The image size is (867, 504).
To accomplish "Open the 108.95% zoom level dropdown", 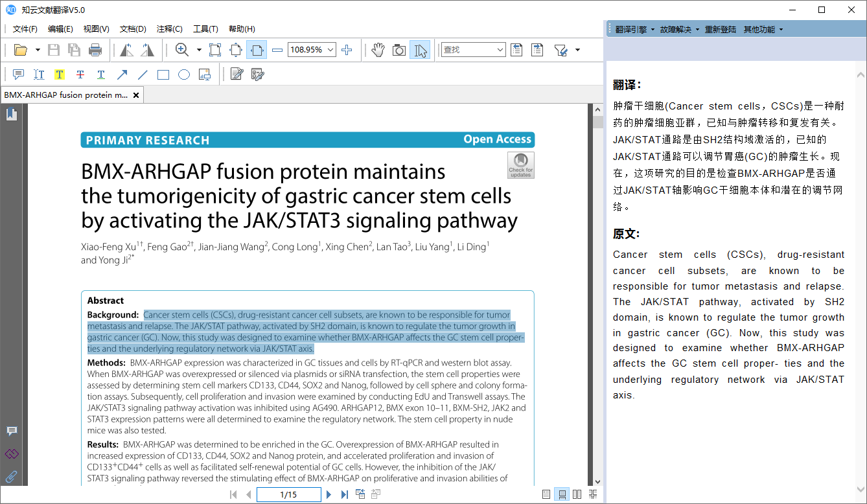I will pos(330,50).
